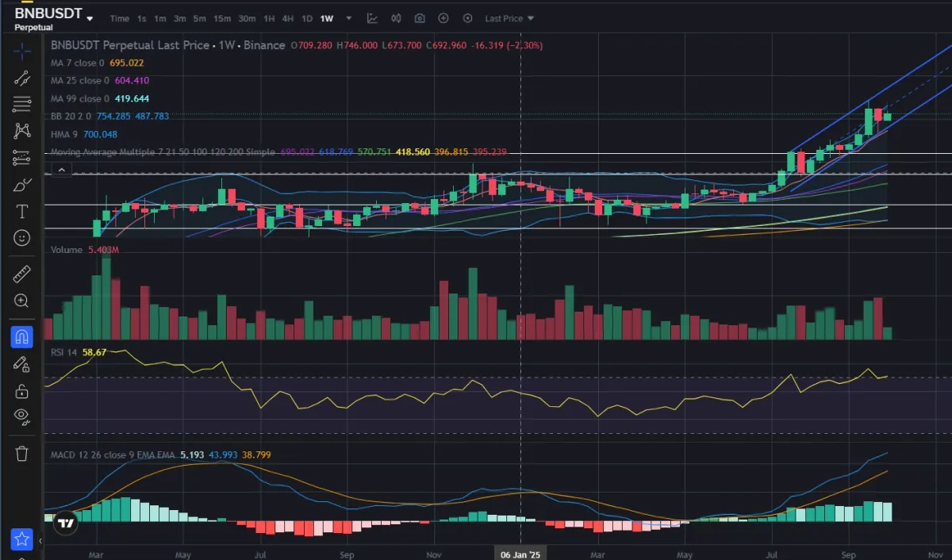Click the Volume indicator label
This screenshot has width=952, height=560.
pos(66,250)
